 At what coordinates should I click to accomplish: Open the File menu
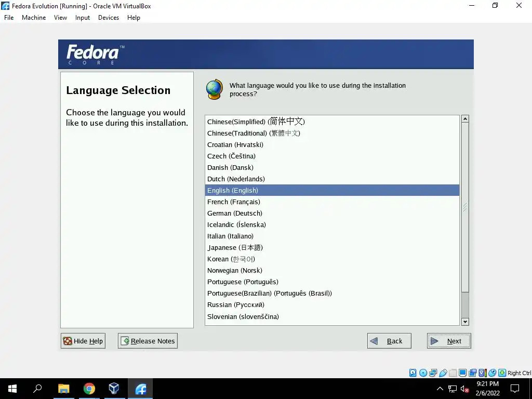(9, 18)
